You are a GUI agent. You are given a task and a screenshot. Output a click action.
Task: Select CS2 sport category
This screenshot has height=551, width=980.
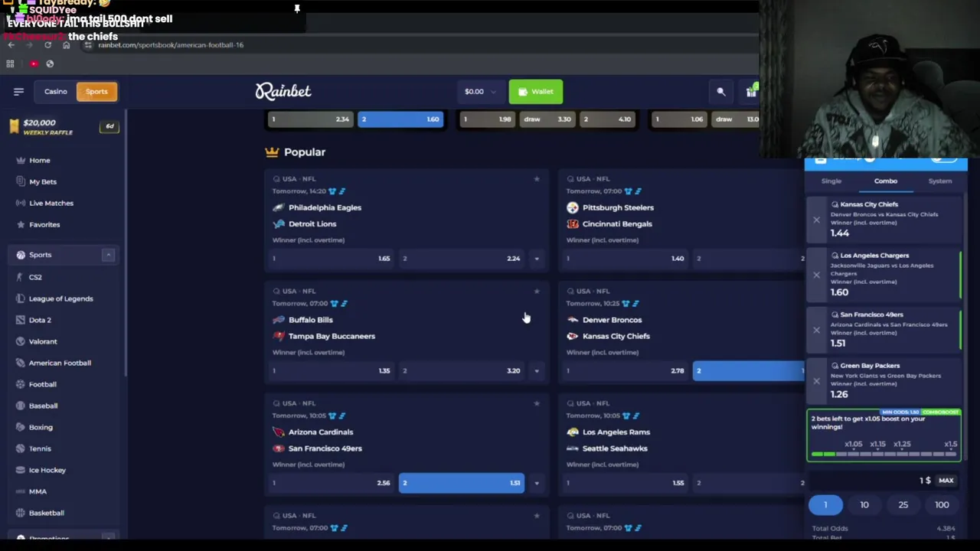[x=35, y=277]
